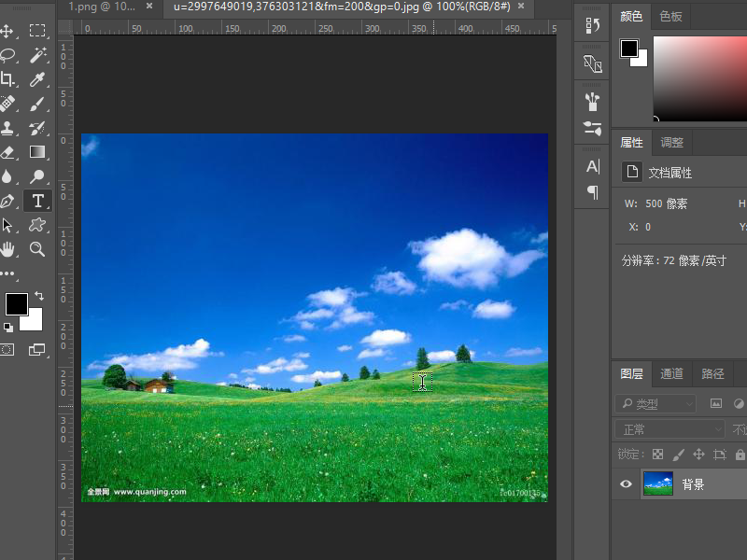Pick a color in the color field
This screenshot has height=560, width=747.
point(699,78)
